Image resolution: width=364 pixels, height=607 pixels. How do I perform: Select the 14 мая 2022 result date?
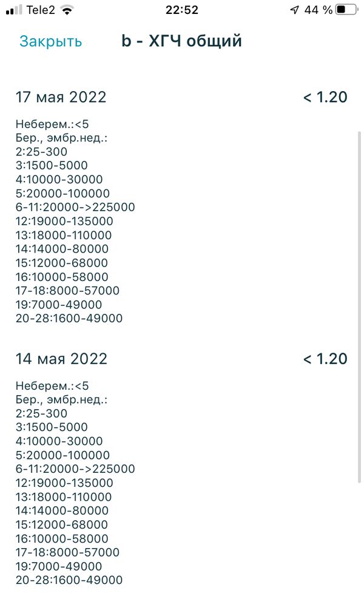coord(61,359)
